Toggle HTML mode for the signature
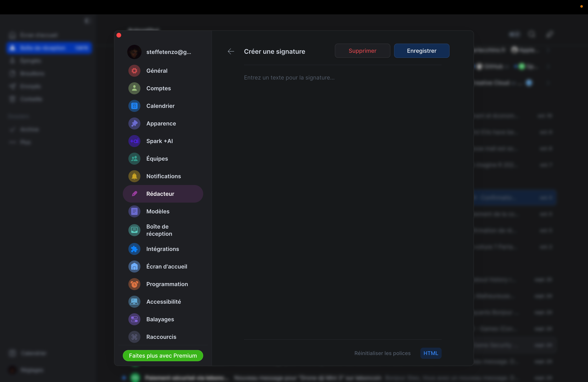588x382 pixels. (431, 353)
